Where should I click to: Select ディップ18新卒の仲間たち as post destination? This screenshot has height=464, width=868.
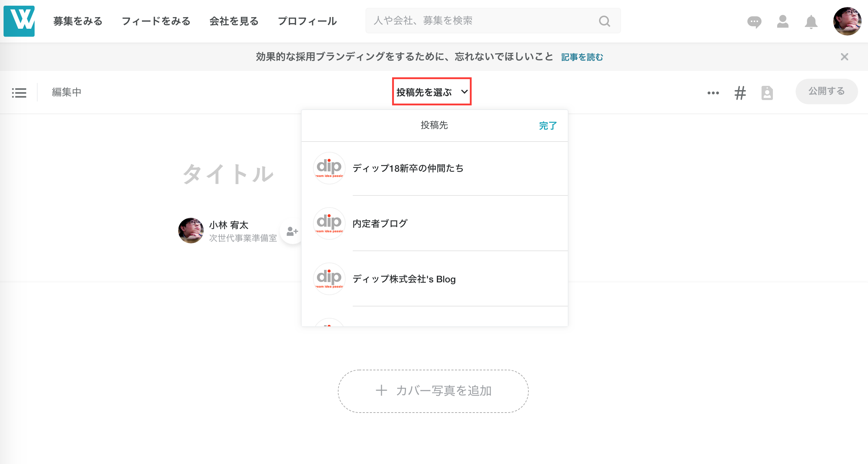408,168
